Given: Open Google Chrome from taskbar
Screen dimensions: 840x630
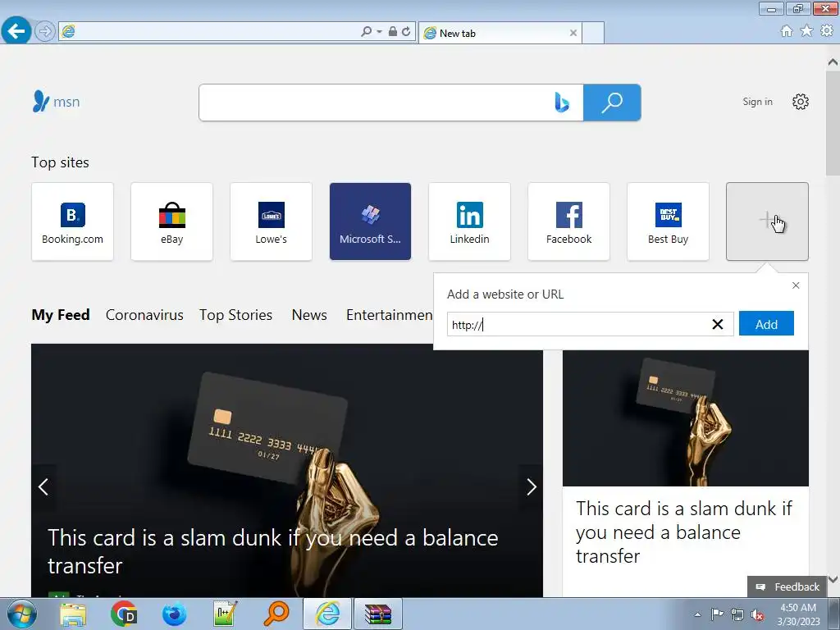Looking at the screenshot, I should click(124, 614).
